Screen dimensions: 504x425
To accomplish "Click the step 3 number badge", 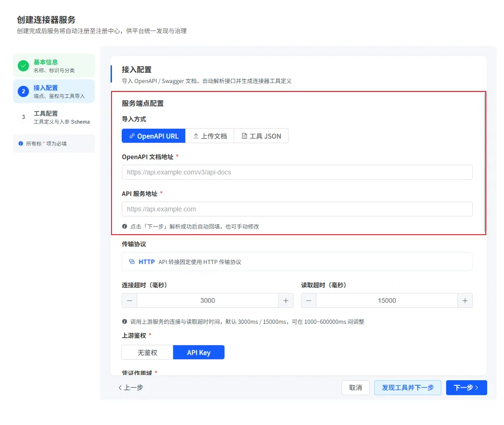I will (x=23, y=117).
